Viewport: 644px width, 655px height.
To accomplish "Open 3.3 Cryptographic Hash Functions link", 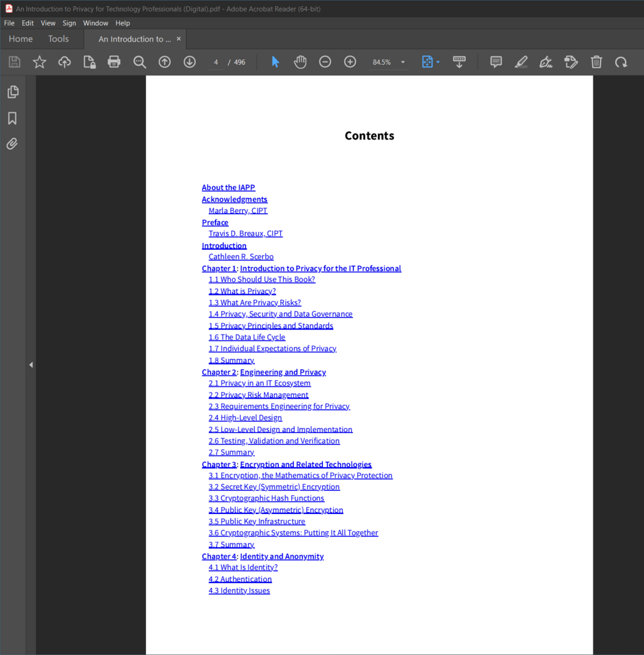I will click(267, 499).
